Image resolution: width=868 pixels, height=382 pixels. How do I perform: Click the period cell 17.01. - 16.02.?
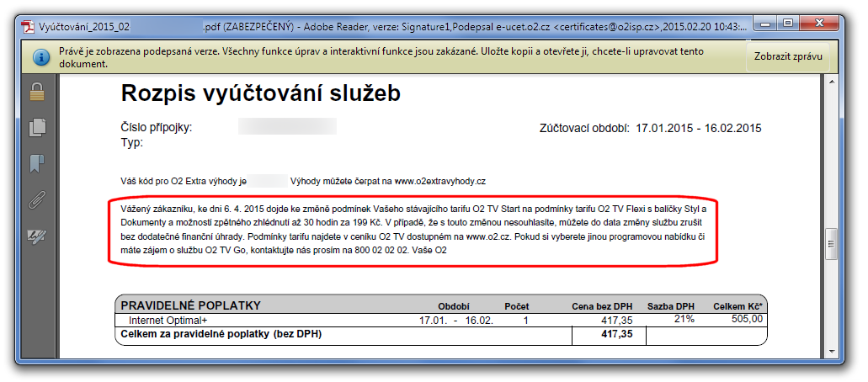click(x=456, y=321)
